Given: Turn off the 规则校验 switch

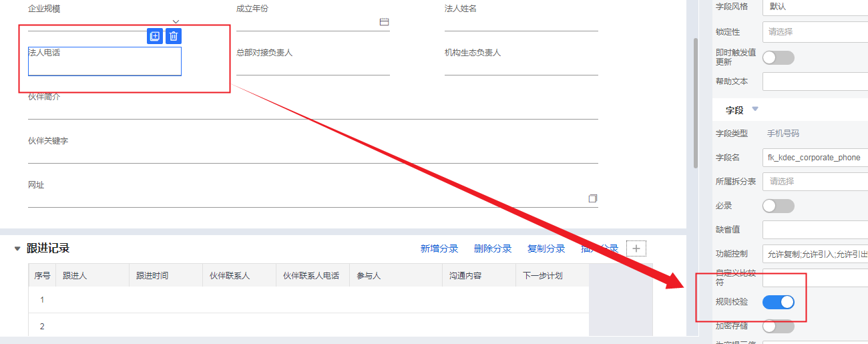Looking at the screenshot, I should click(x=779, y=302).
